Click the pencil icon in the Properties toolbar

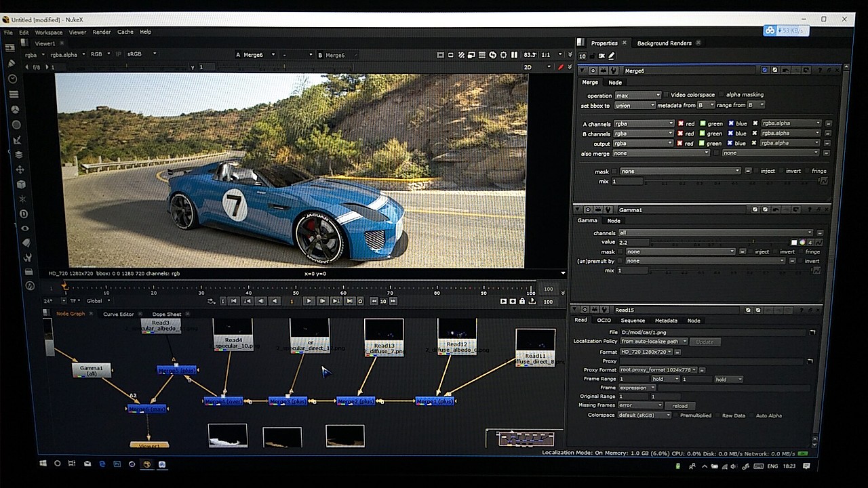pos(611,56)
